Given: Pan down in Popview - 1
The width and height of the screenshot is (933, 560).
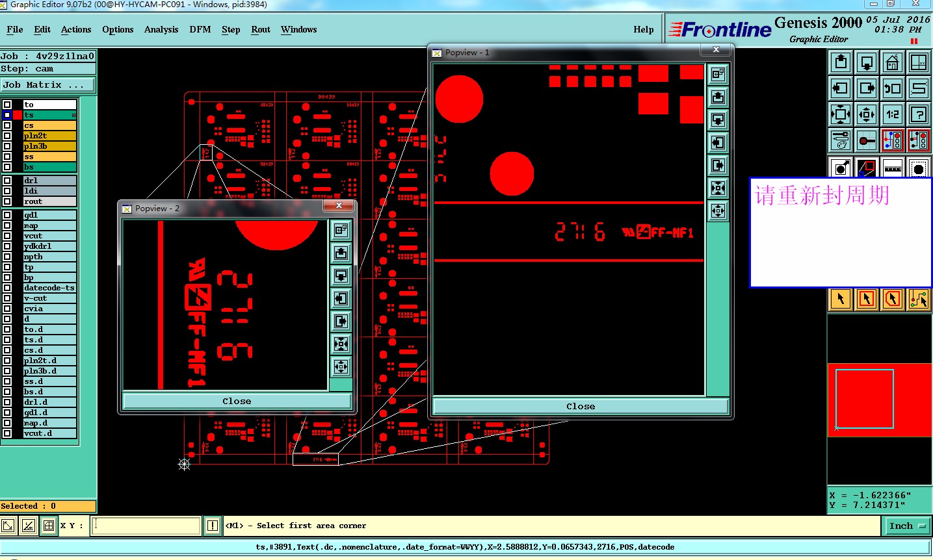Looking at the screenshot, I should (718, 120).
